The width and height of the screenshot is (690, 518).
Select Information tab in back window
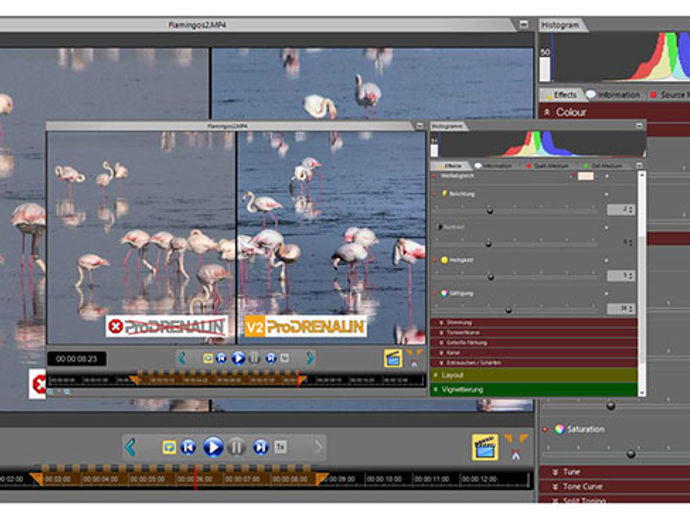(x=613, y=95)
